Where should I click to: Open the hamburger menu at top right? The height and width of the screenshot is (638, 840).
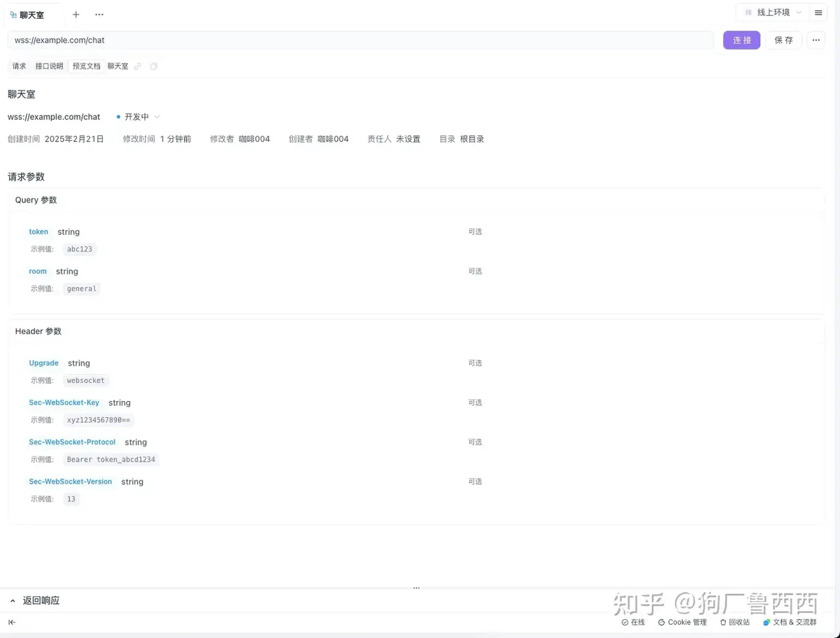pos(818,13)
